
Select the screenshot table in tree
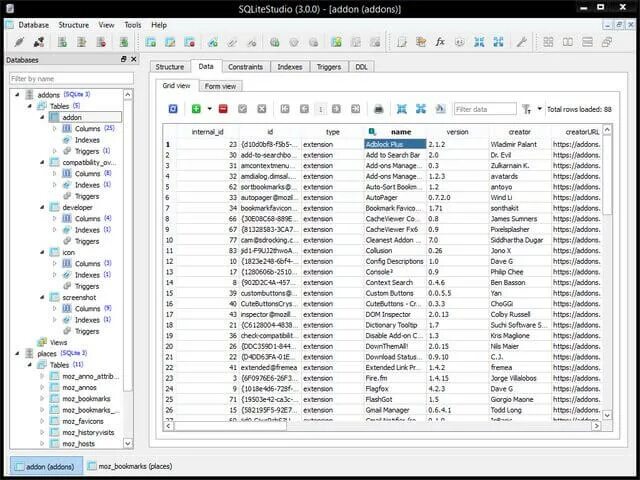coord(79,297)
